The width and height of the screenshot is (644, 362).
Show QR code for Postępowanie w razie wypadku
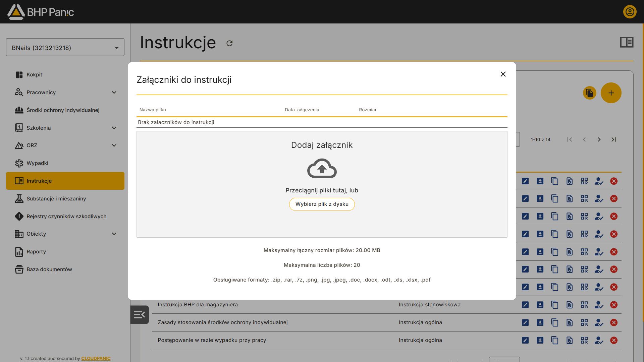pos(584,340)
